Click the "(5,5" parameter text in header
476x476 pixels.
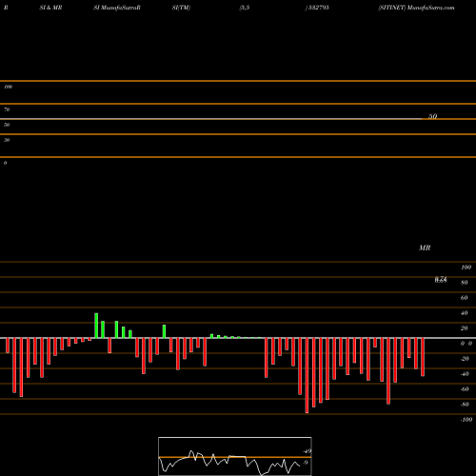click(245, 8)
